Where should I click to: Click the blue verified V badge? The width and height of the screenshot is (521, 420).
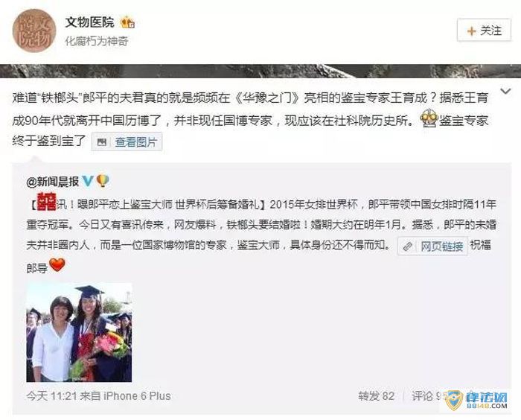tap(88, 181)
